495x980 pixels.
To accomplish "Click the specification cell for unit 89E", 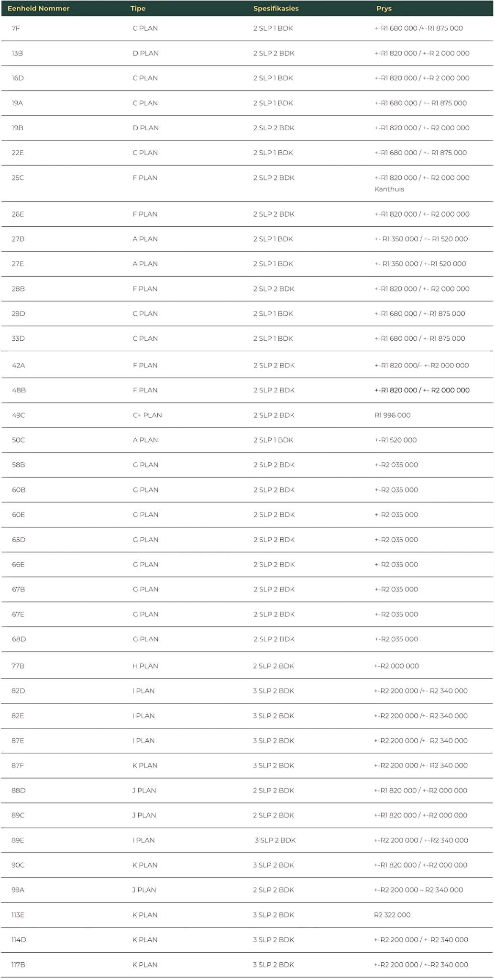I will point(275,840).
